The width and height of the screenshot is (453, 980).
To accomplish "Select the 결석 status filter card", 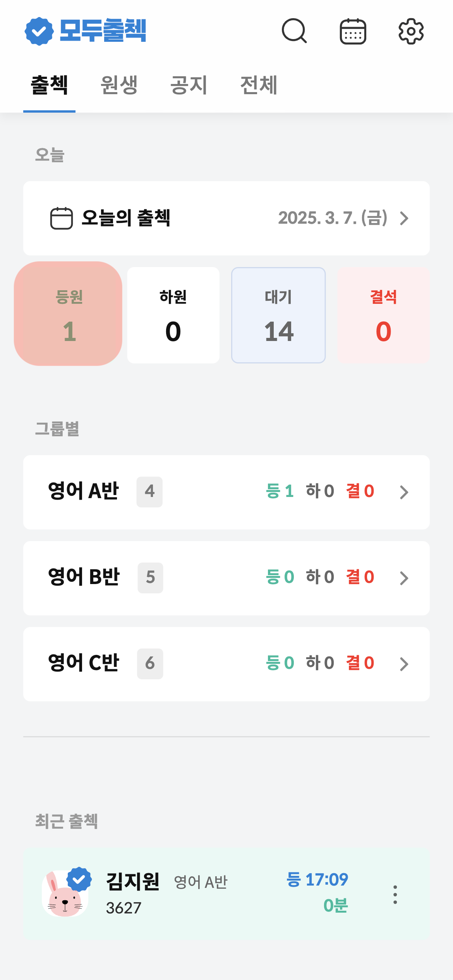I will pos(383,315).
